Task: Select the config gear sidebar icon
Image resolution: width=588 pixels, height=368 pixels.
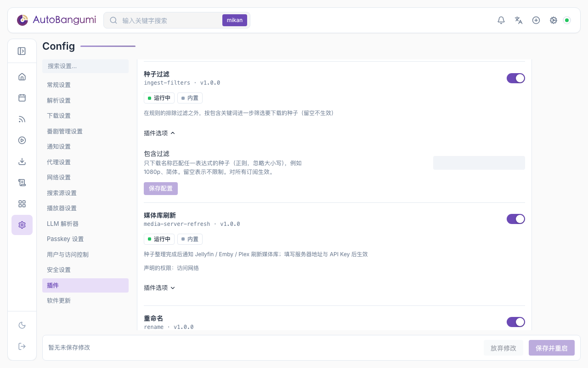Action: click(x=22, y=225)
